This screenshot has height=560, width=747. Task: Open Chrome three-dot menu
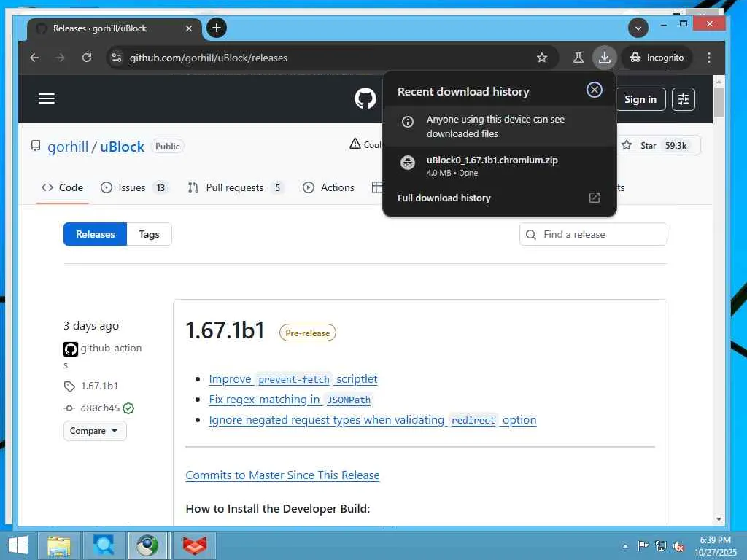point(709,58)
